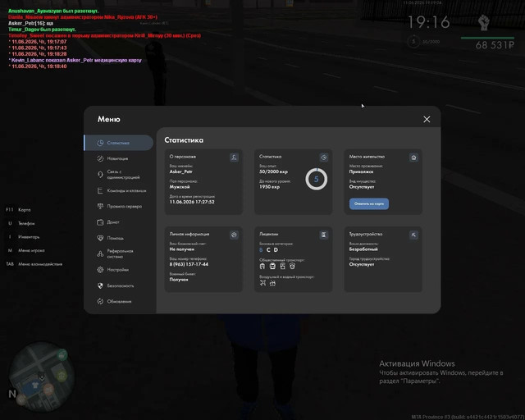This screenshot has width=525, height=420.
Task: Open the Обновления menu section
Action: coord(114,301)
